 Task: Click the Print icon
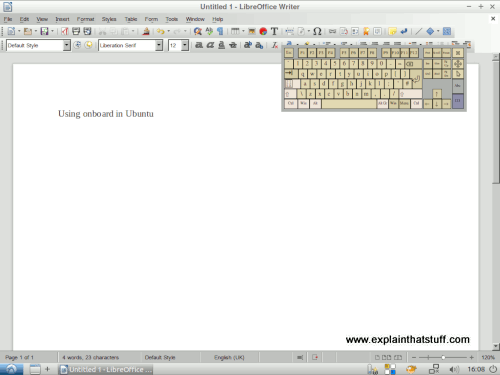coord(76,31)
